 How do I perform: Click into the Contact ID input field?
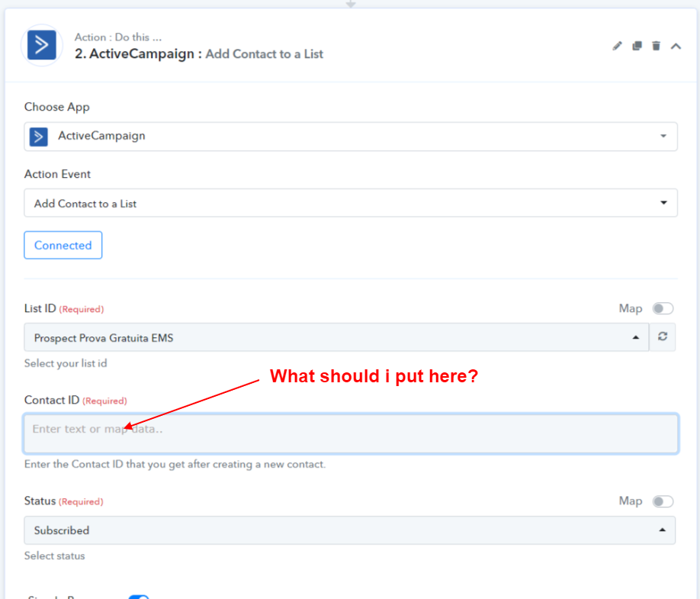pos(351,433)
